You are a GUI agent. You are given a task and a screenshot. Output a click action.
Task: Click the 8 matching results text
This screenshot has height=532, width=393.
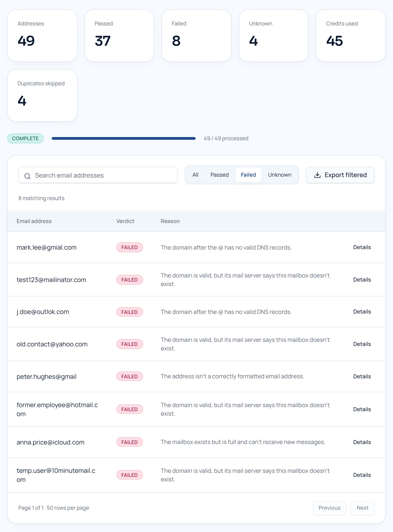pyautogui.click(x=41, y=198)
